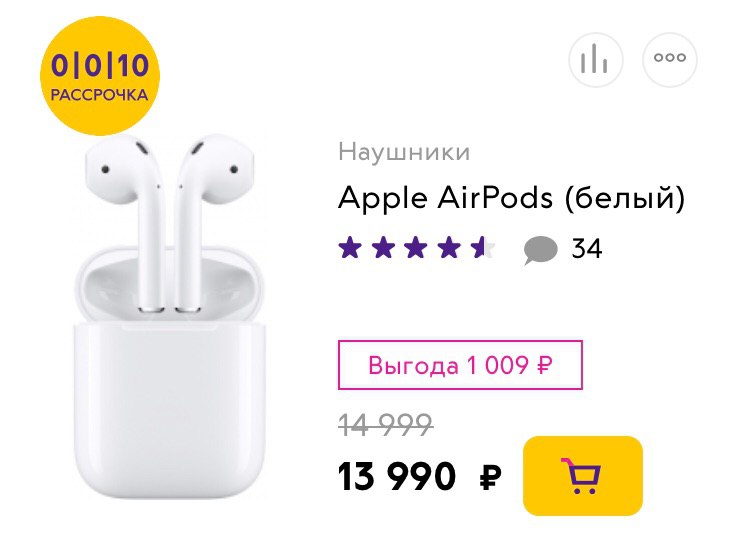The image size is (750, 552).
Task: Click the white charging case in product image
Action: point(169,373)
